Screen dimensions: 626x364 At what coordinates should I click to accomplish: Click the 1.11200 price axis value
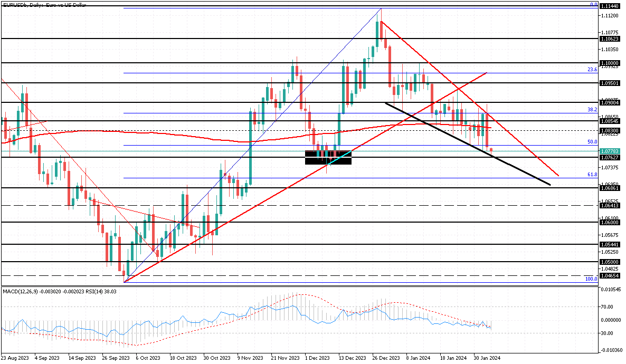tap(610, 16)
